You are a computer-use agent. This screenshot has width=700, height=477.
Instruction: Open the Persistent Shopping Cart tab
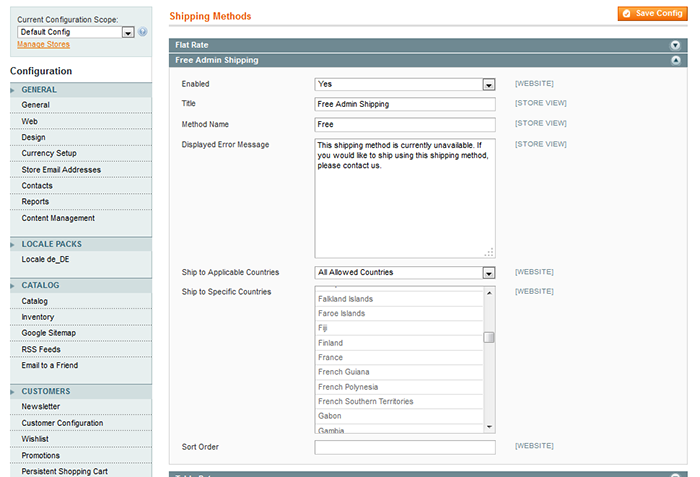pos(81,471)
